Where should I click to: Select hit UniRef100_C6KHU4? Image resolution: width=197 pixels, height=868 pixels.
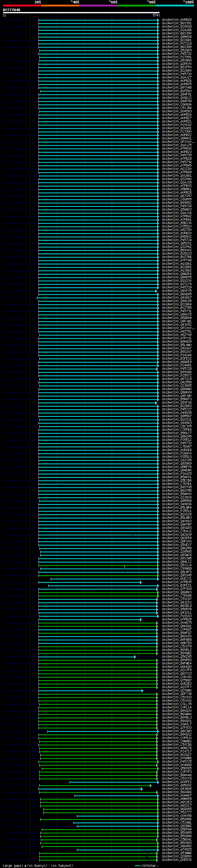click(177, 104)
